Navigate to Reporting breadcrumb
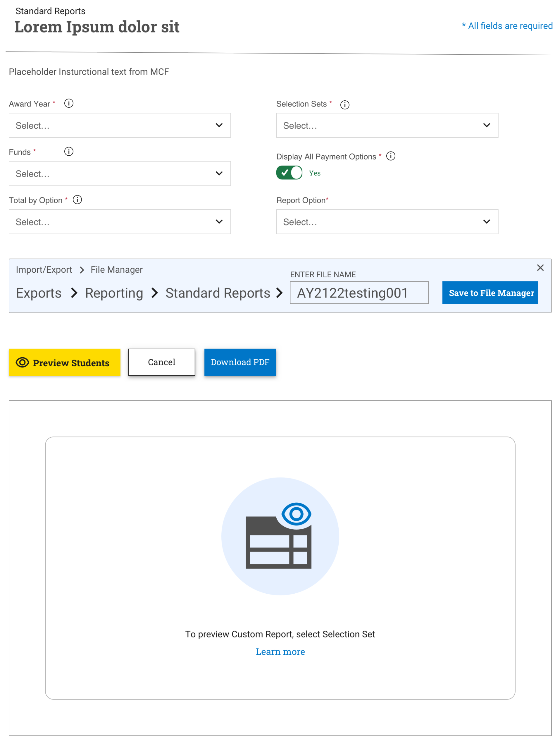This screenshot has height=749, width=560. 114,293
